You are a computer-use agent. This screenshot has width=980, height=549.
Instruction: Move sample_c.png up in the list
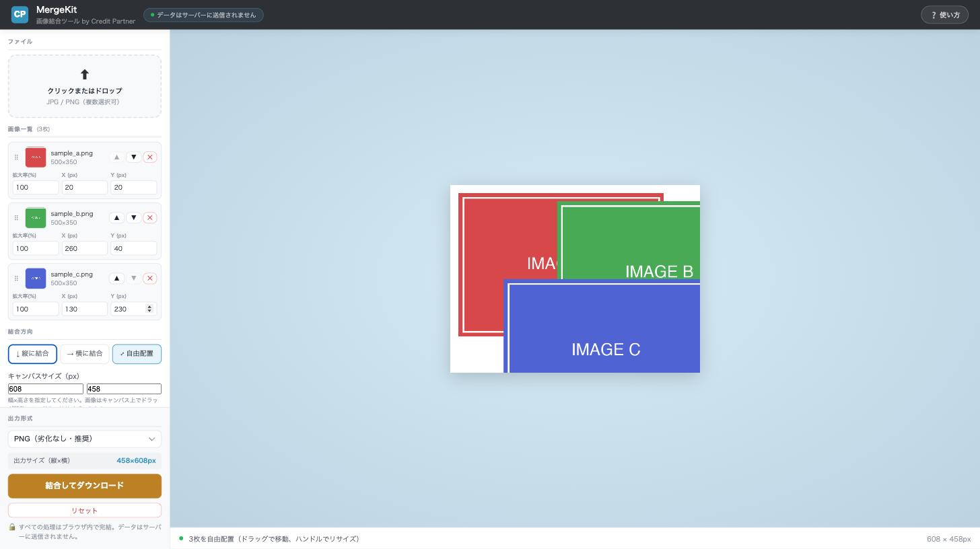click(116, 279)
